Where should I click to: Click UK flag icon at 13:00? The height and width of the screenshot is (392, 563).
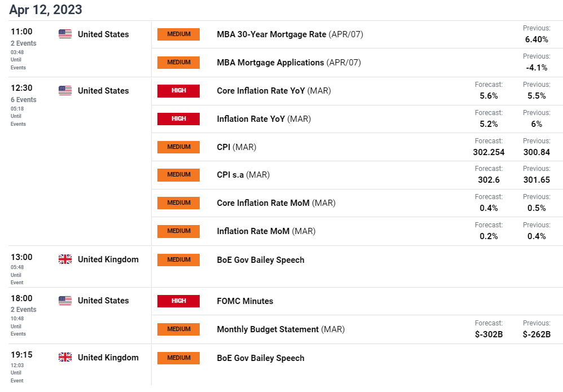click(x=65, y=259)
